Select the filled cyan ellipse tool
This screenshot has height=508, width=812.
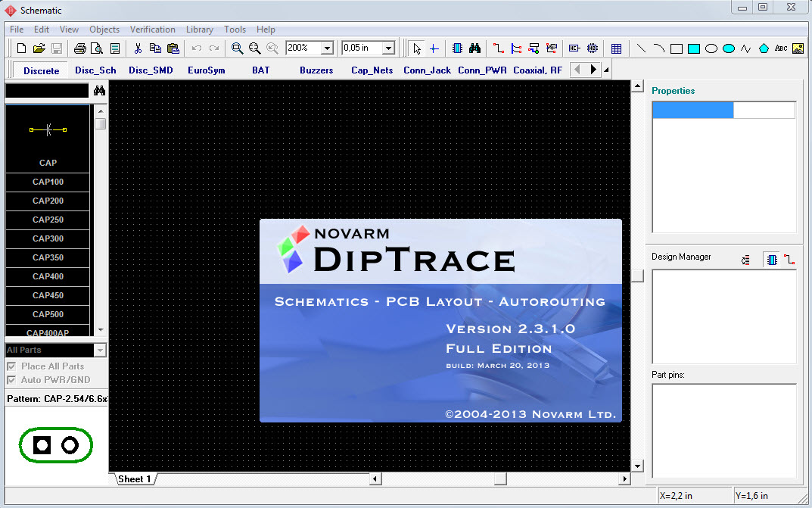[729, 48]
